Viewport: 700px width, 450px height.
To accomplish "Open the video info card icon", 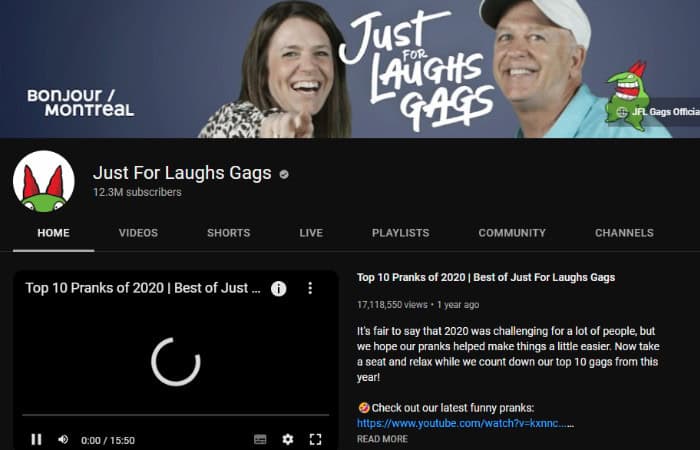I will tap(279, 289).
